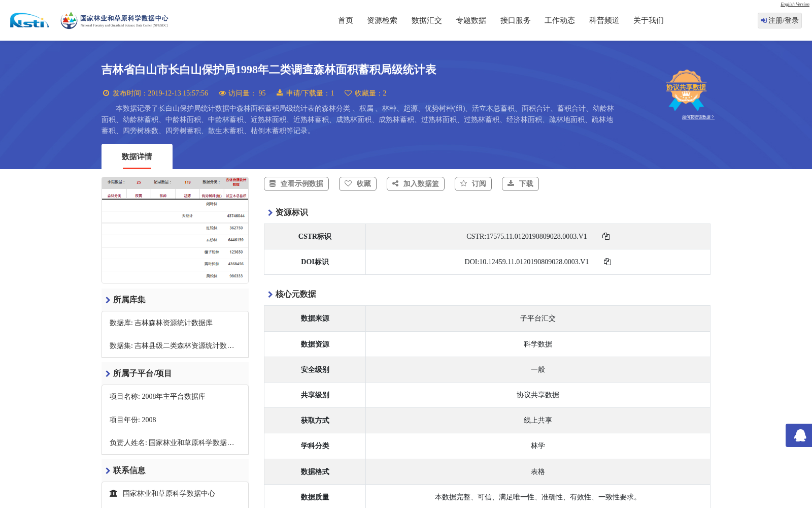This screenshot has height=508, width=812.
Task: Open the QQ customer service chat icon
Action: coord(800,435)
